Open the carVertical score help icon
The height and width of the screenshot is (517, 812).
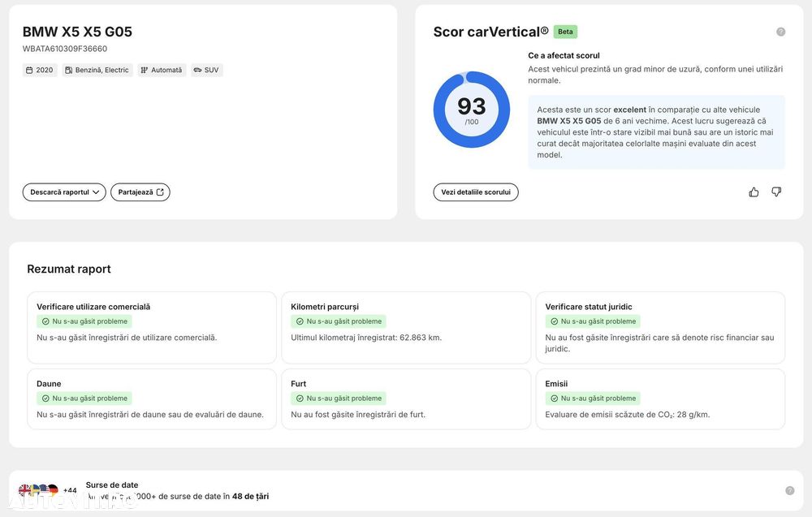point(781,32)
